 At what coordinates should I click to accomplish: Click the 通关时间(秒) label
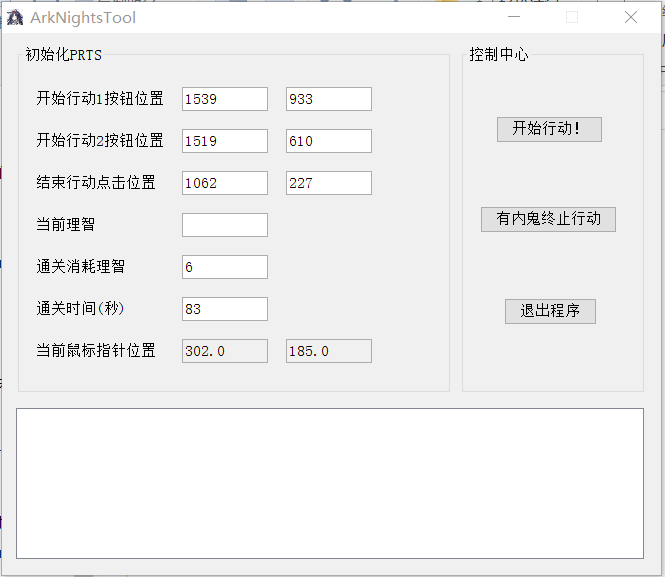coord(80,308)
